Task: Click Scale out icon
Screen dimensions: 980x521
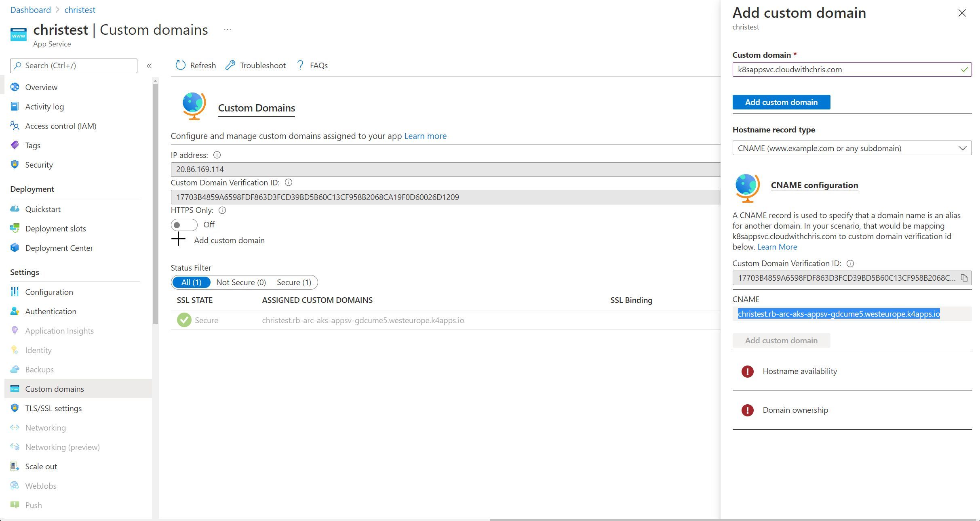Action: click(15, 466)
